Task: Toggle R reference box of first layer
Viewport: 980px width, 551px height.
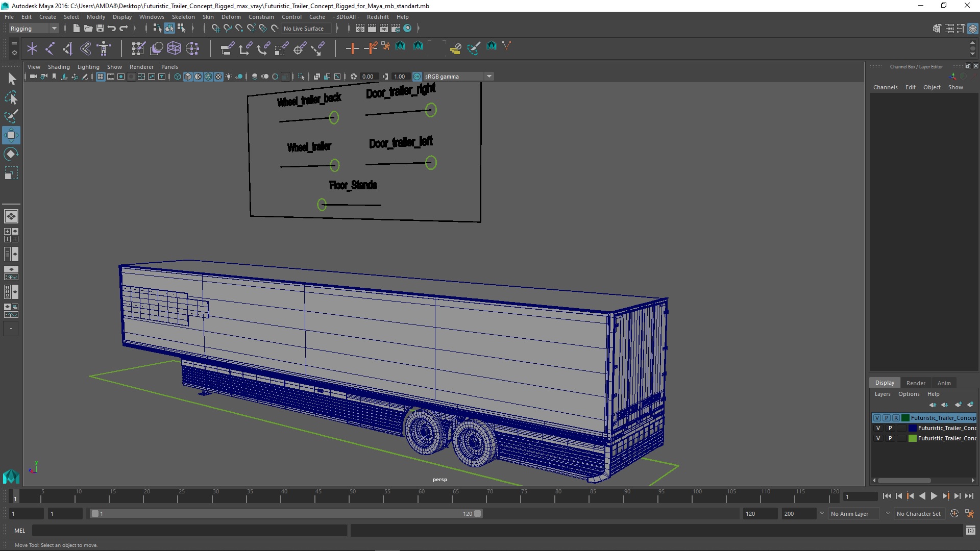Action: point(896,418)
